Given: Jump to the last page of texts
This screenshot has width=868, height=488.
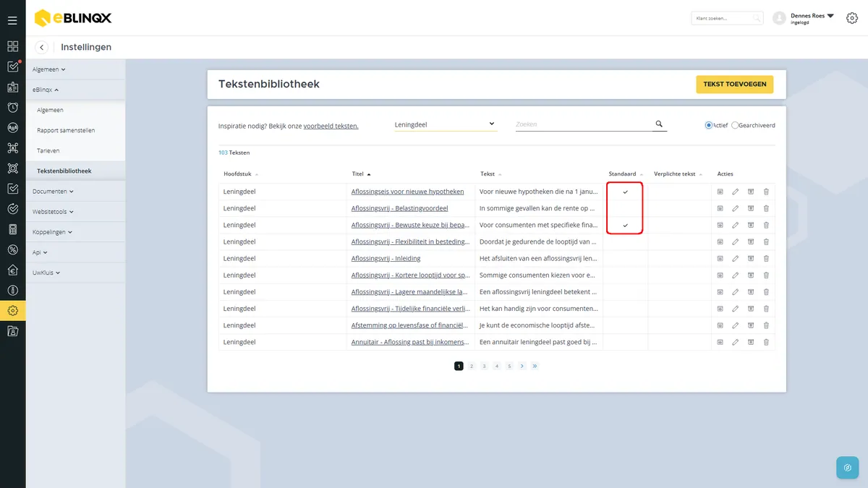Looking at the screenshot, I should pyautogui.click(x=535, y=366).
